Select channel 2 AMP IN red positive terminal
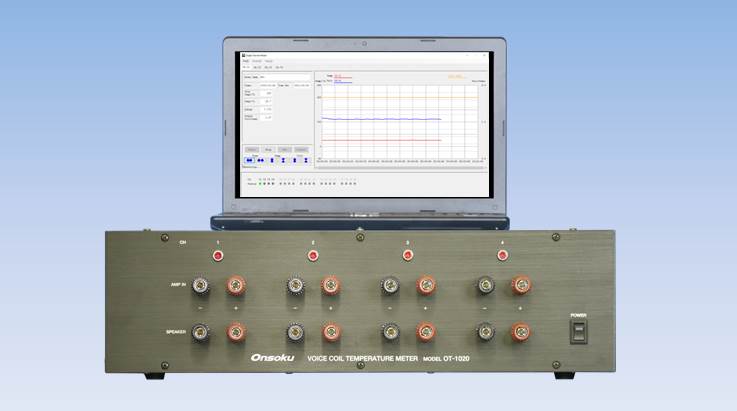The image size is (737, 411). pyautogui.click(x=331, y=285)
